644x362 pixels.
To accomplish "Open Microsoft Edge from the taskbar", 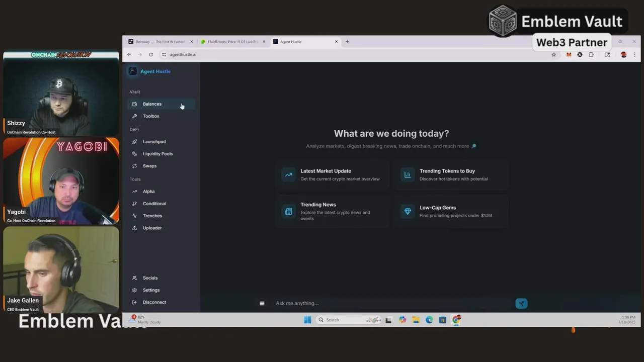I will coord(429,320).
